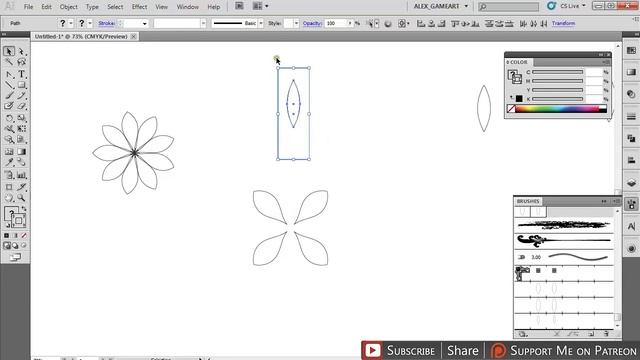This screenshot has width=640, height=360.
Task: Set paint mode to Color in toolbox
Action: 7,236
